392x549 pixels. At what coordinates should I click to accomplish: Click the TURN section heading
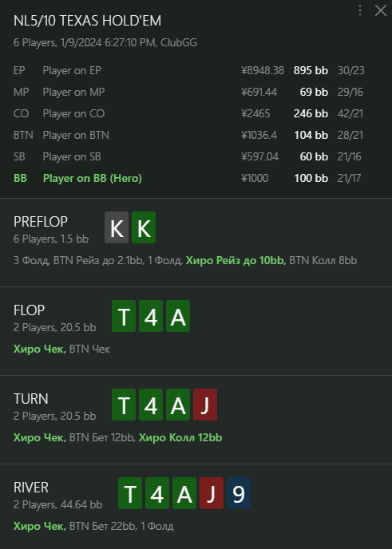[x=31, y=399]
